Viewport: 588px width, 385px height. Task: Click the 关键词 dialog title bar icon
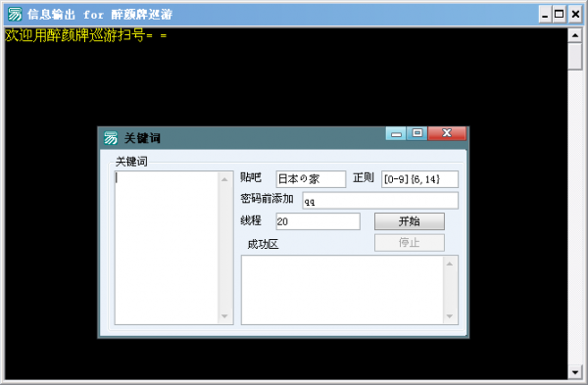(x=111, y=138)
